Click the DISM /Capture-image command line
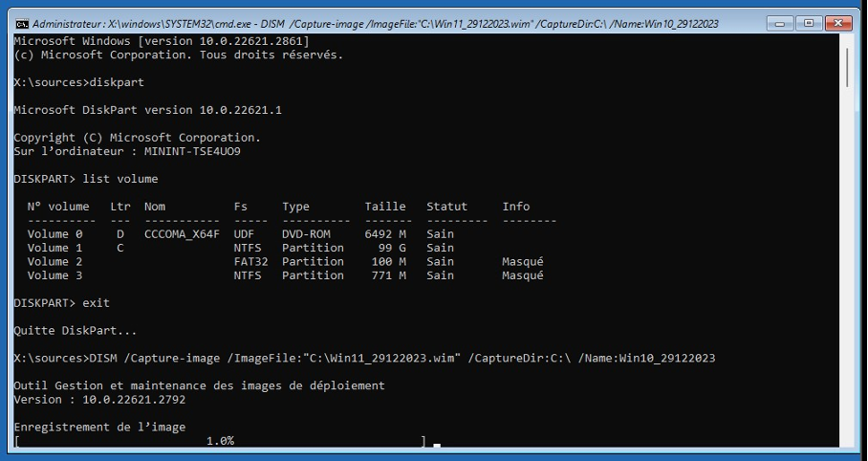 (x=364, y=358)
